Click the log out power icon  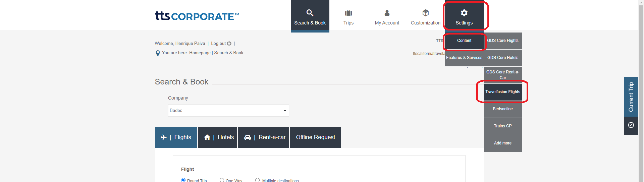[229, 43]
